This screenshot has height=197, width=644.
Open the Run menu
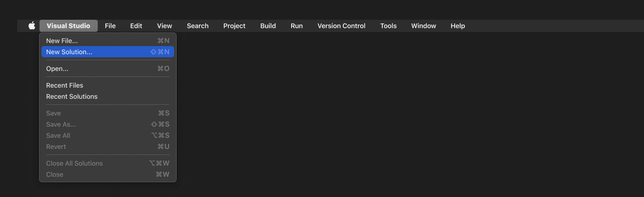[x=297, y=26]
